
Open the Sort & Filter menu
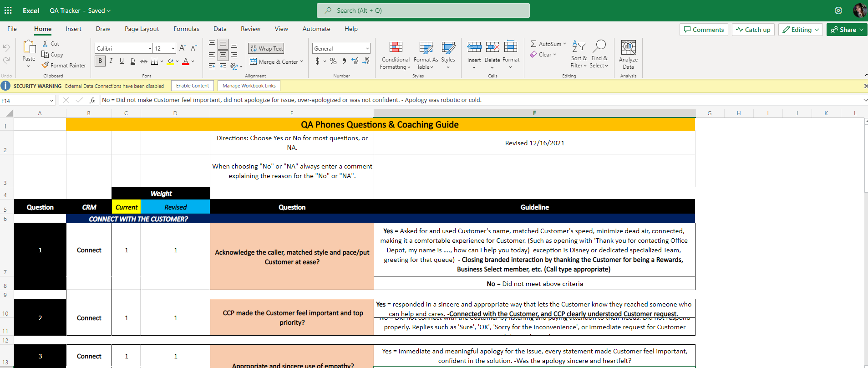click(579, 55)
